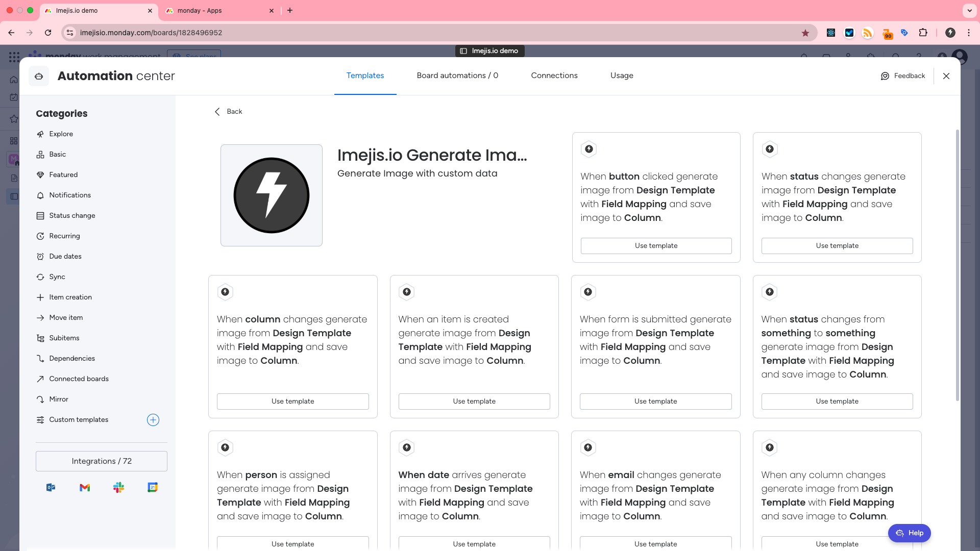Click the Due dates alarm icon

[40, 257]
